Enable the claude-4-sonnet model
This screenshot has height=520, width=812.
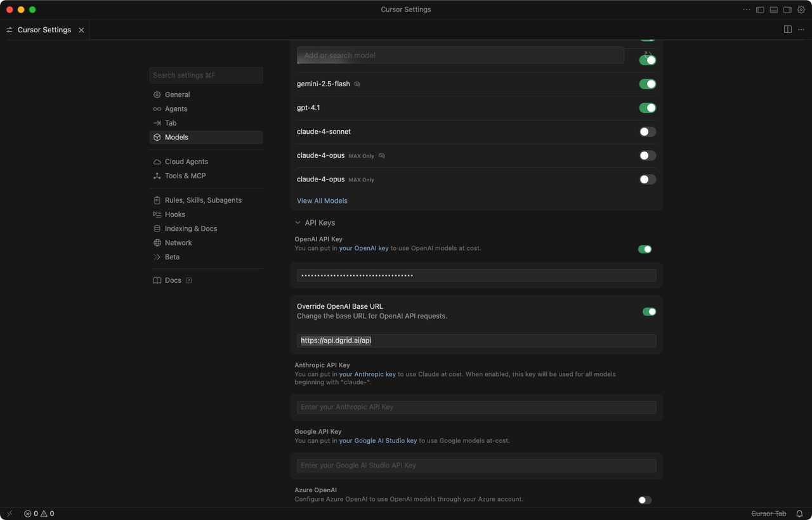[x=647, y=131]
